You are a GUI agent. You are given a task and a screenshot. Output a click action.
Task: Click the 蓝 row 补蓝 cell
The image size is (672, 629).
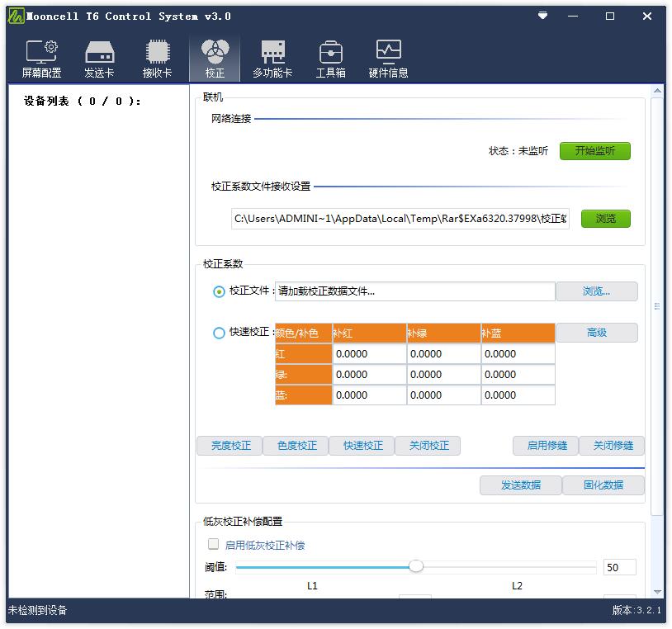click(518, 395)
